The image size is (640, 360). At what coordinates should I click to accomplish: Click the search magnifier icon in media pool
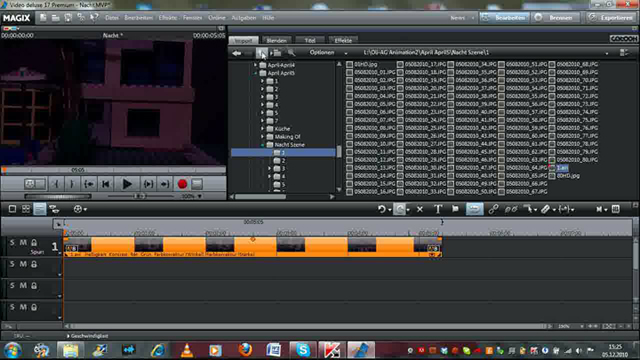[x=291, y=53]
